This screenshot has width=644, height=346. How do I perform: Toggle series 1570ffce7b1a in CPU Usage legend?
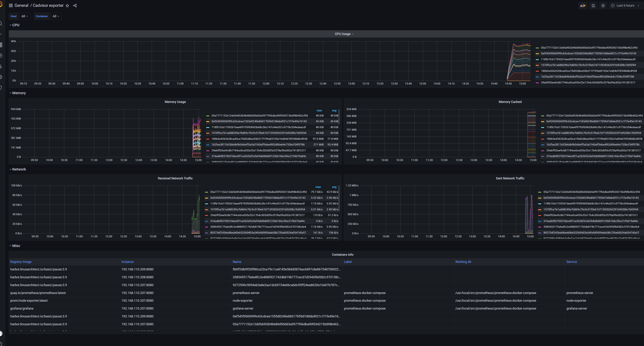point(588,65)
